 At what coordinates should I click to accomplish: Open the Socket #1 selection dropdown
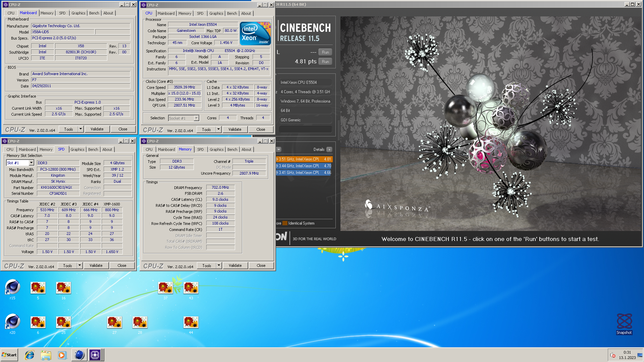196,118
